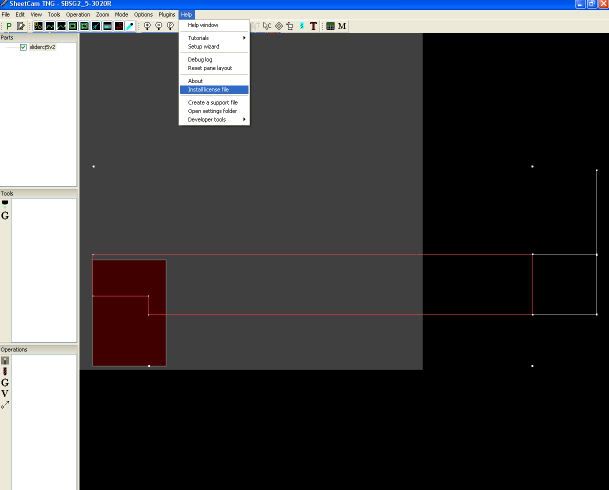The width and height of the screenshot is (609, 490).
Task: Click the M icon in the toolbar
Action: 342,26
